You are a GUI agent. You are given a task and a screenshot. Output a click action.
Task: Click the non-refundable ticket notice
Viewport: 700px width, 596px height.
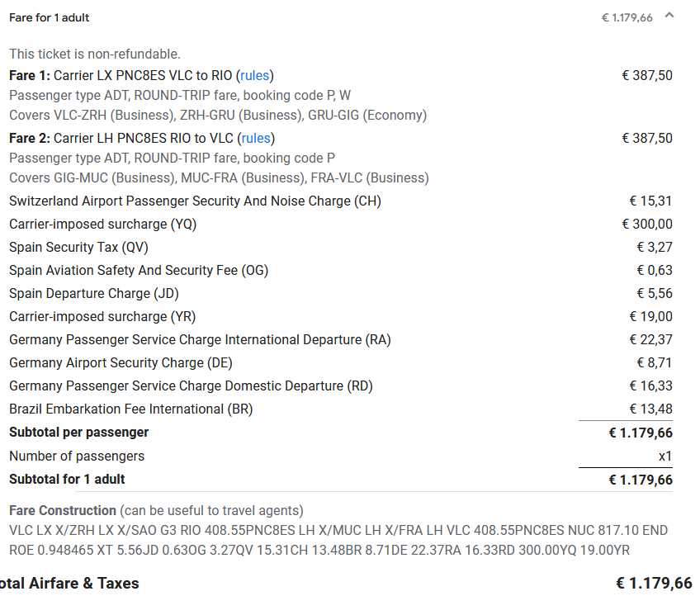coord(94,54)
